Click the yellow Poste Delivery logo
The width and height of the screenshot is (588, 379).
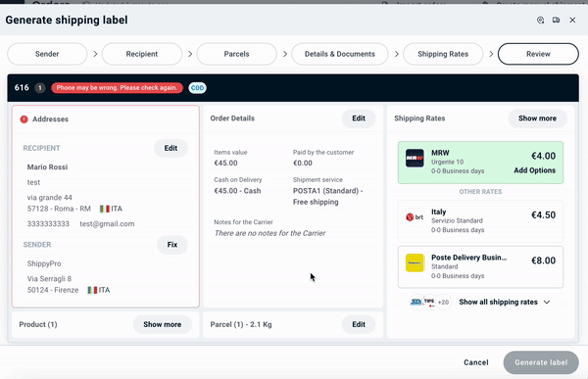(x=415, y=262)
